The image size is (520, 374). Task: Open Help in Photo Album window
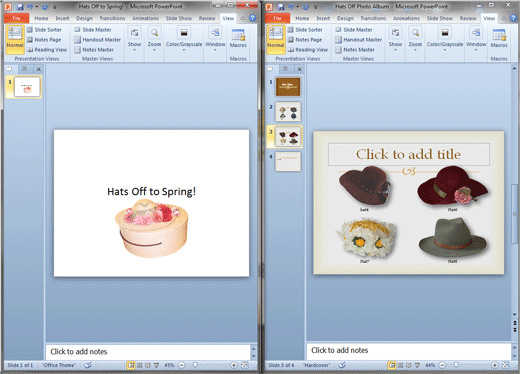(x=514, y=18)
